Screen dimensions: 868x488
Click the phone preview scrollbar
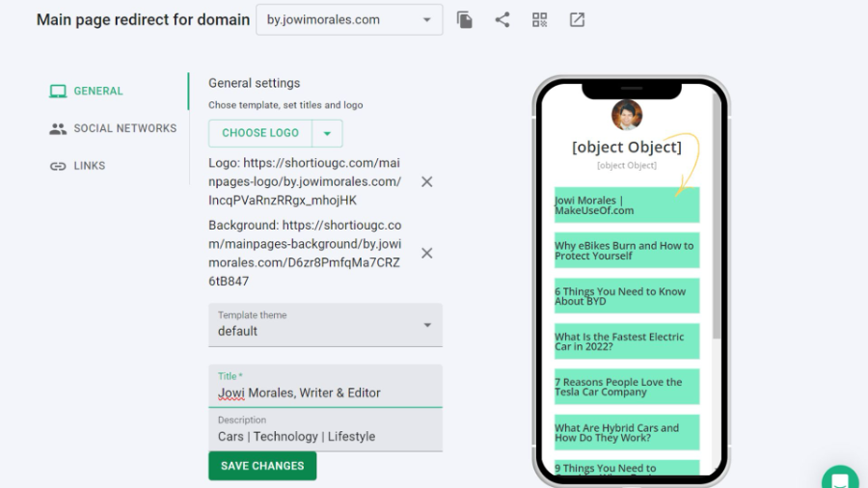point(717,216)
